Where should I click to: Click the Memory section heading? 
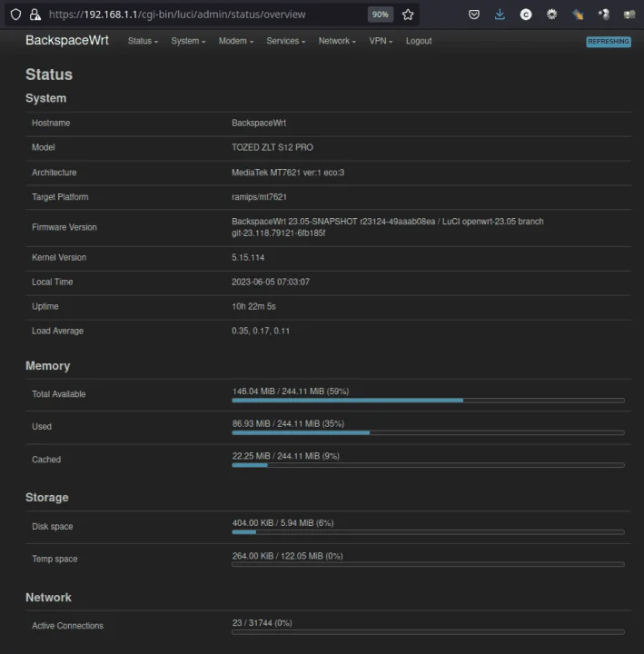47,366
